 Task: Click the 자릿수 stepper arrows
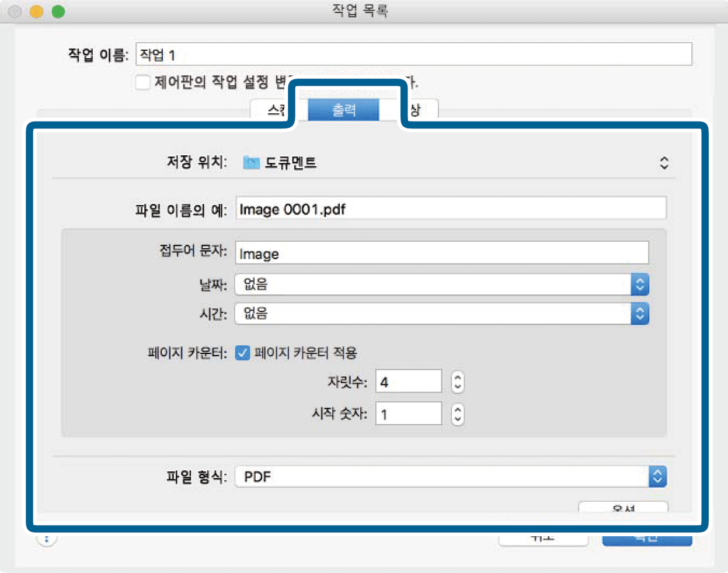click(x=458, y=382)
